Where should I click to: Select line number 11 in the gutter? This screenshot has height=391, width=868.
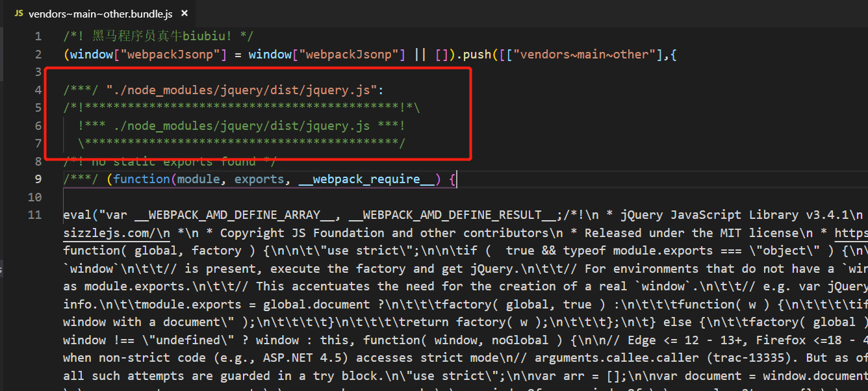(x=35, y=215)
